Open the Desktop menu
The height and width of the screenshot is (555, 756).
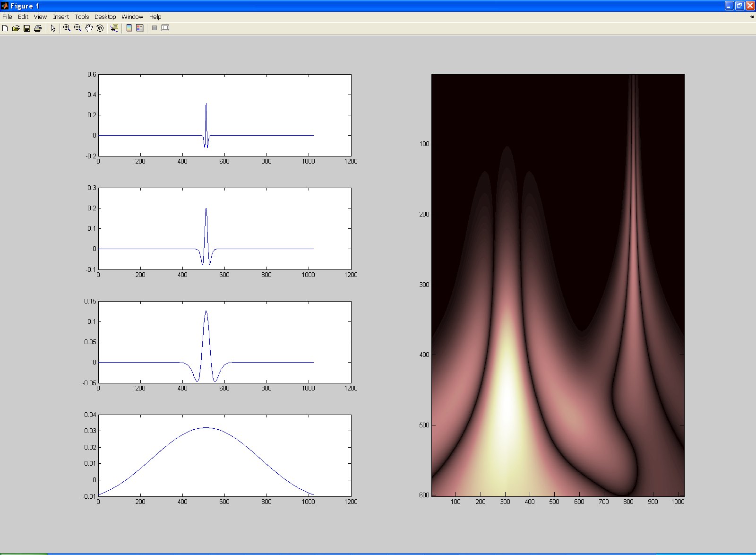[x=105, y=17]
